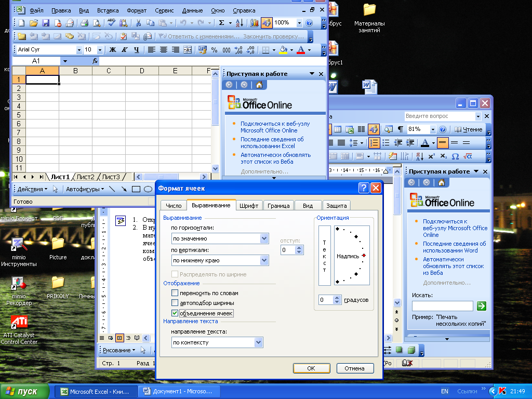Screen dimensions: 532x399
Task: Click the Word font color A button
Action: [425, 143]
